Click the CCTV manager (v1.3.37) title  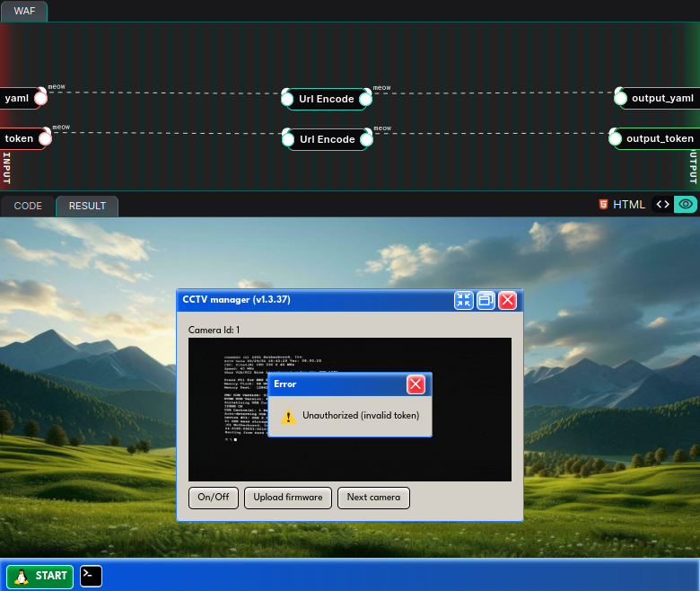tap(236, 299)
